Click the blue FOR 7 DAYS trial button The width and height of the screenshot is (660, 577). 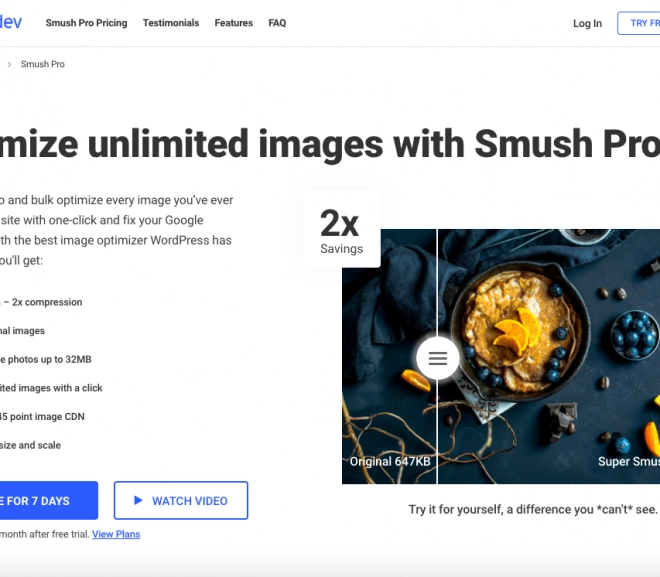pos(49,500)
